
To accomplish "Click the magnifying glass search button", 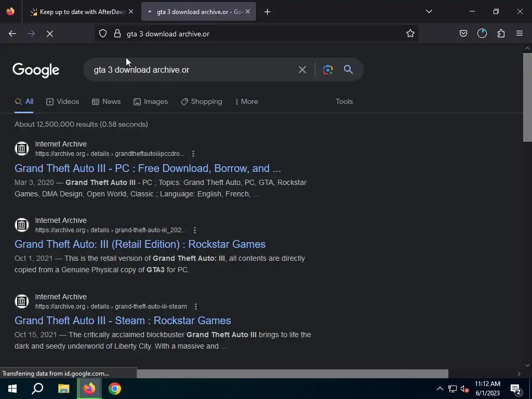I will tap(349, 70).
